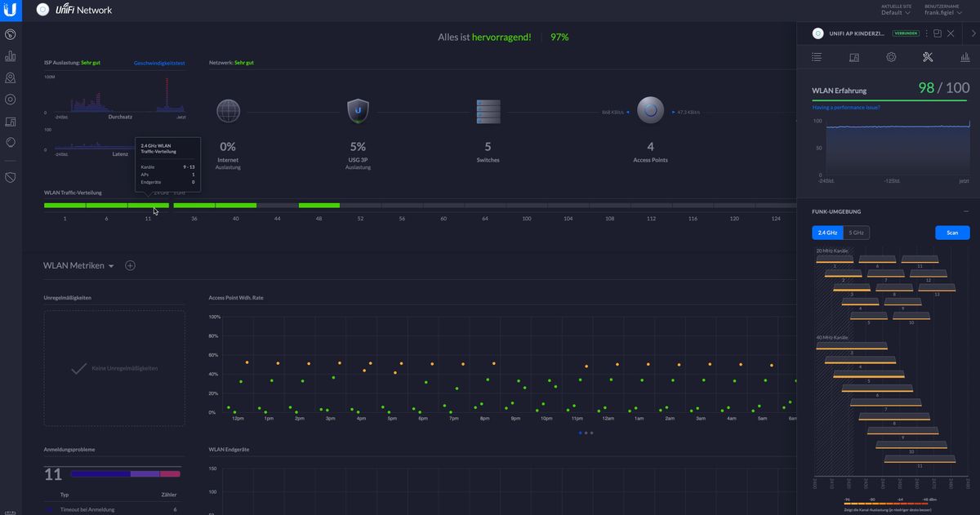Click the USG 3P shield gateway icon
The height and width of the screenshot is (515, 980).
[358, 111]
